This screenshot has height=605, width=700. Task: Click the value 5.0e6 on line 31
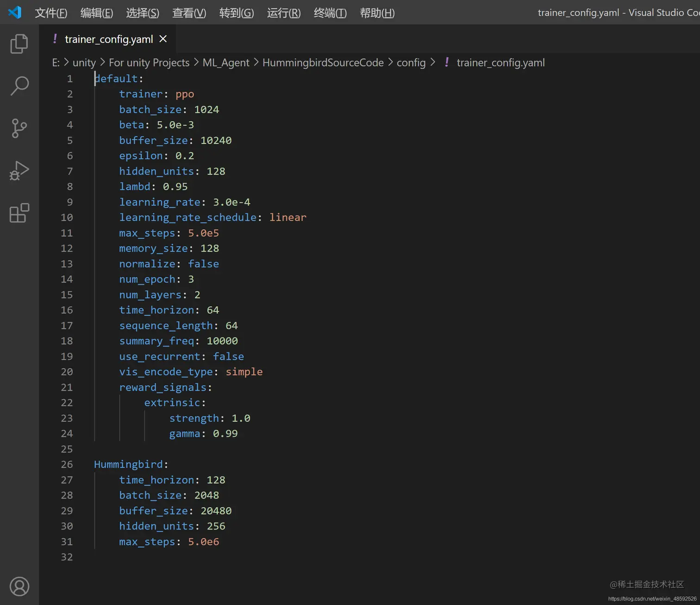pos(203,542)
